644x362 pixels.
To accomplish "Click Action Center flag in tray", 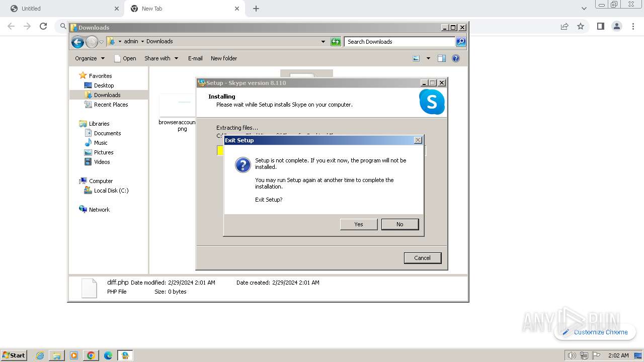I will point(596,355).
